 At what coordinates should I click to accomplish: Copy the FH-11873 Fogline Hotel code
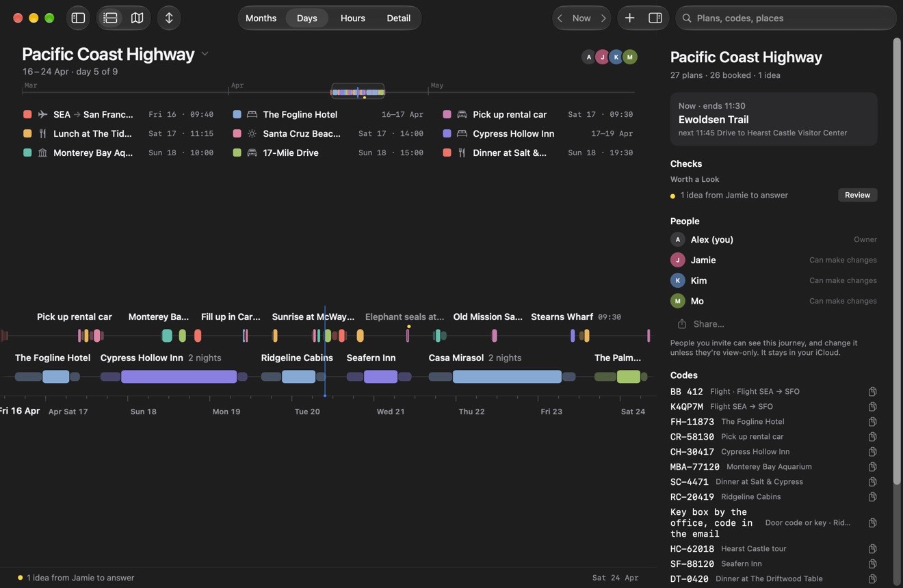[872, 422]
